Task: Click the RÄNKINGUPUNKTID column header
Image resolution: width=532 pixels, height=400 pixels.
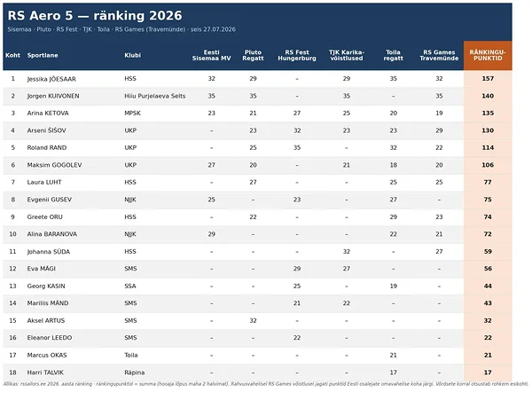Action: 488,55
